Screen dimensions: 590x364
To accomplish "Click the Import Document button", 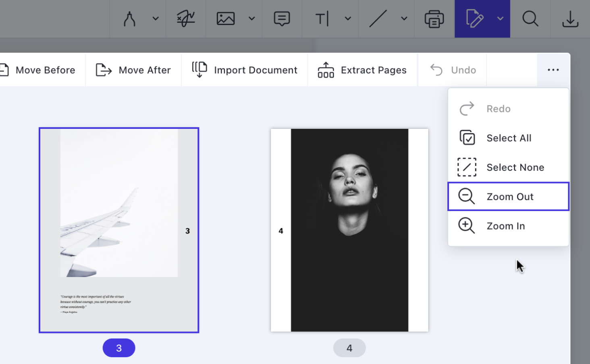I will [x=245, y=70].
